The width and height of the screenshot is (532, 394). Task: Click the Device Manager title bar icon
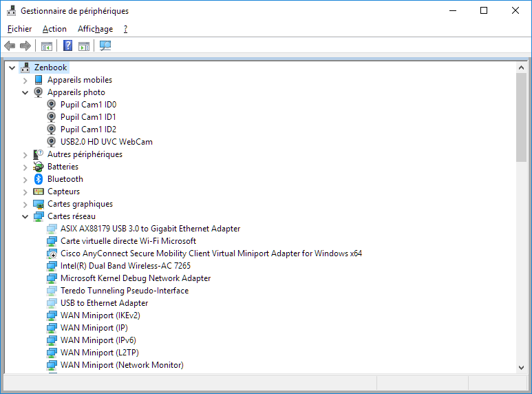pos(11,11)
